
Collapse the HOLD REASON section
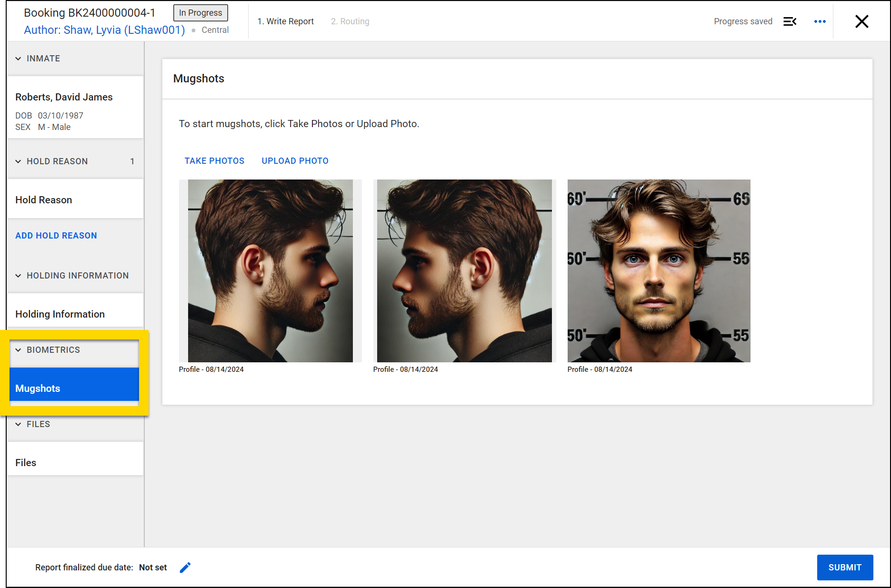tap(18, 161)
